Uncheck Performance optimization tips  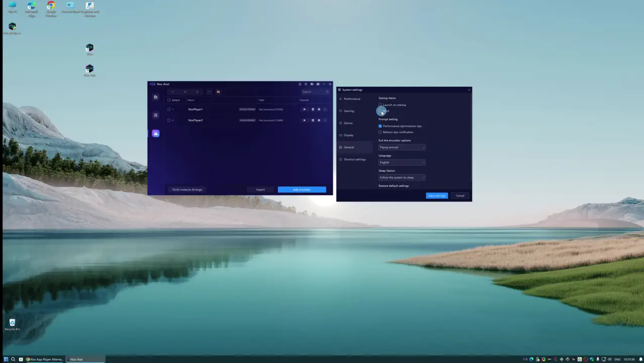380,126
